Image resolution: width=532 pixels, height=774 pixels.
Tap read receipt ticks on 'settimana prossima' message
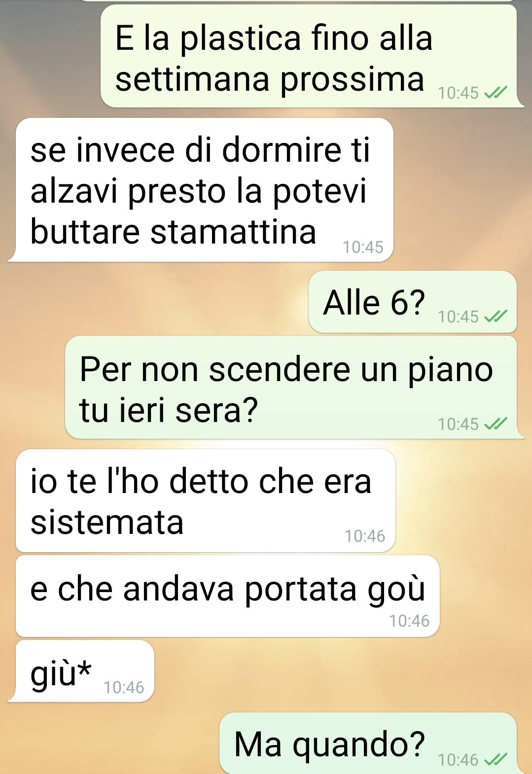pos(495,92)
